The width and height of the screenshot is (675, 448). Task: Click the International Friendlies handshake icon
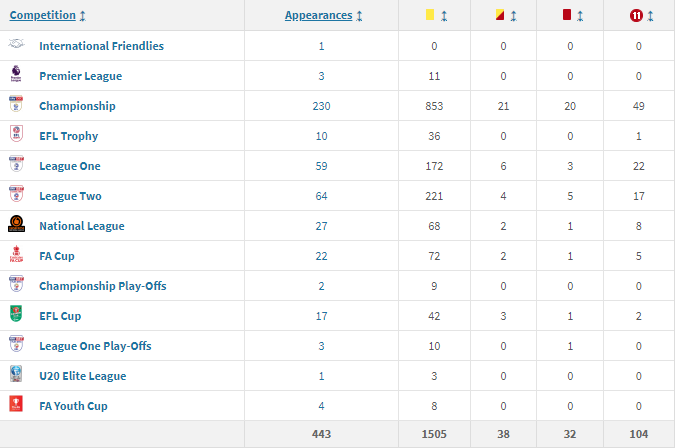point(16,45)
